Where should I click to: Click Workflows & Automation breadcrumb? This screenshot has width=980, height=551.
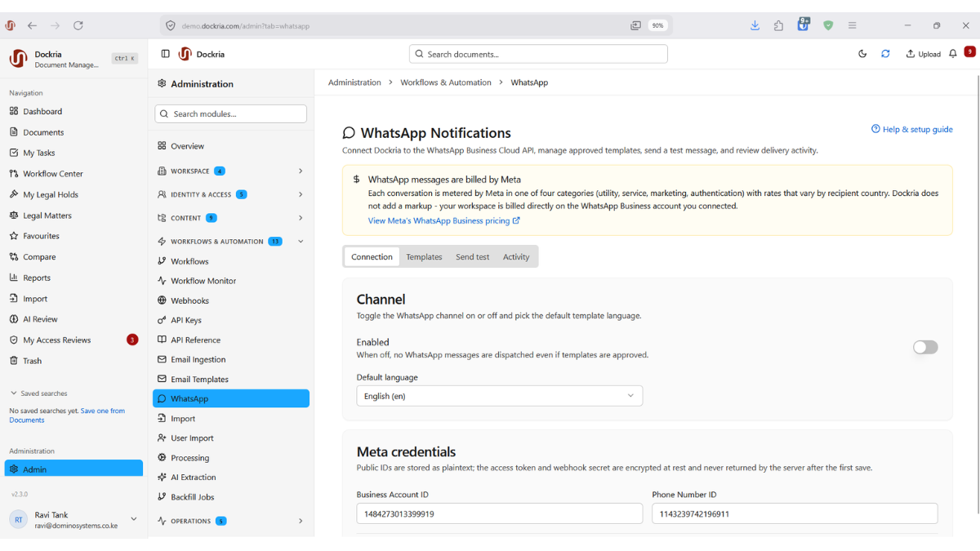(446, 82)
